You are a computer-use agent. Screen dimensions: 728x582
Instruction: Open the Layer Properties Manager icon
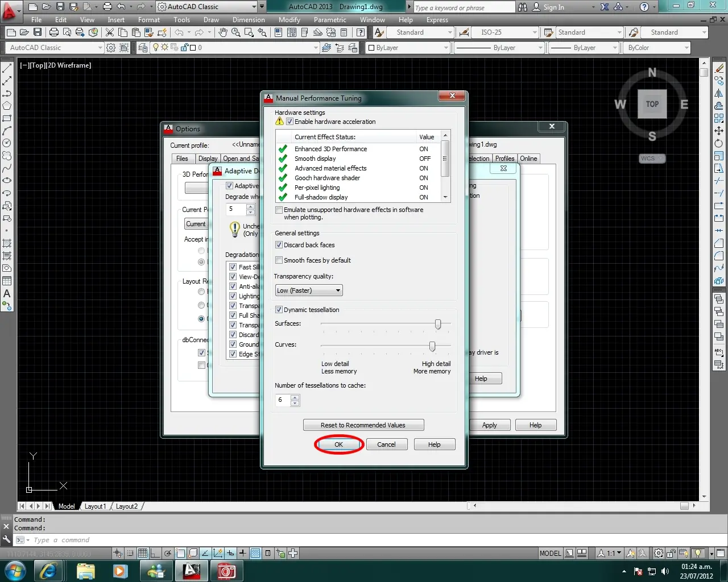click(x=142, y=48)
